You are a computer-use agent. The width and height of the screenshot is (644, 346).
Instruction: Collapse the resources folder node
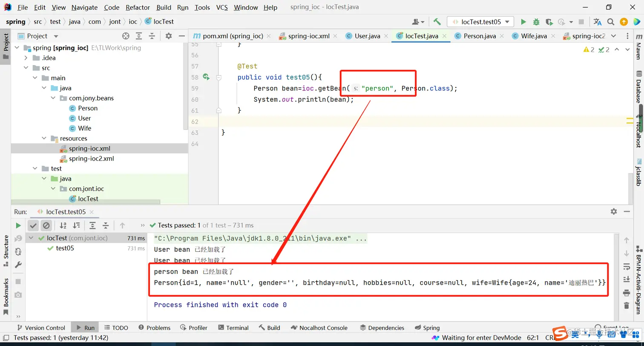44,138
